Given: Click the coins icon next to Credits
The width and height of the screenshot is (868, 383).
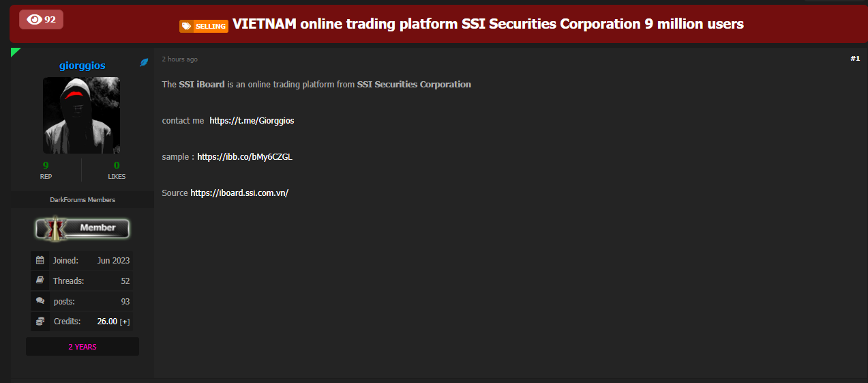Looking at the screenshot, I should click(40, 321).
